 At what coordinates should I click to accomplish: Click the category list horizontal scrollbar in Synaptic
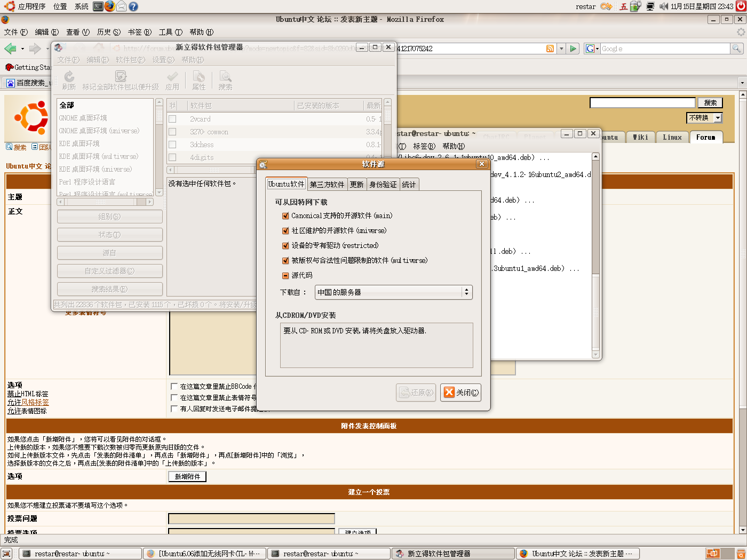(105, 202)
